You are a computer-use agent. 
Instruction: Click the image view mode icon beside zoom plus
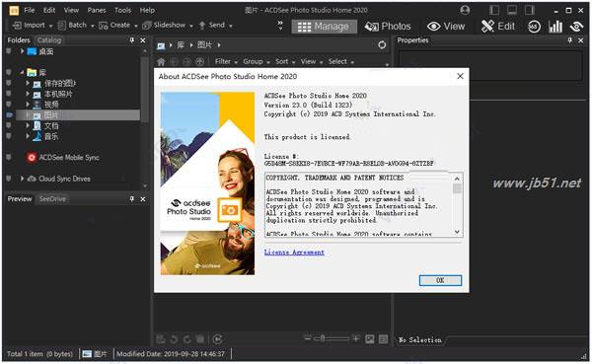[x=370, y=339]
